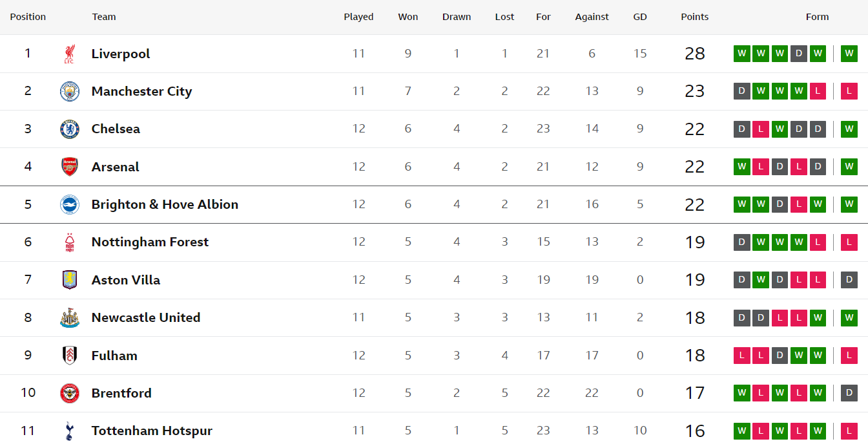The width and height of the screenshot is (868, 448).
Task: Click the Newcastle United crest
Action: pos(69,317)
